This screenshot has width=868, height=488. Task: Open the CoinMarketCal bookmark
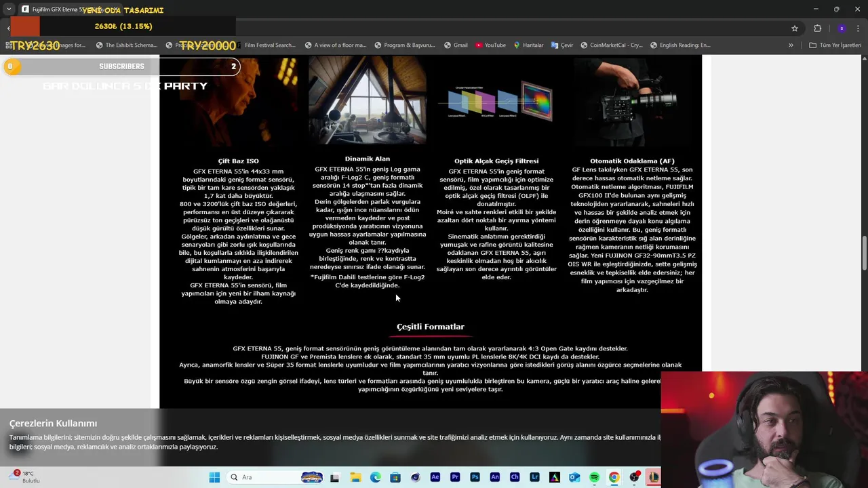tap(611, 45)
